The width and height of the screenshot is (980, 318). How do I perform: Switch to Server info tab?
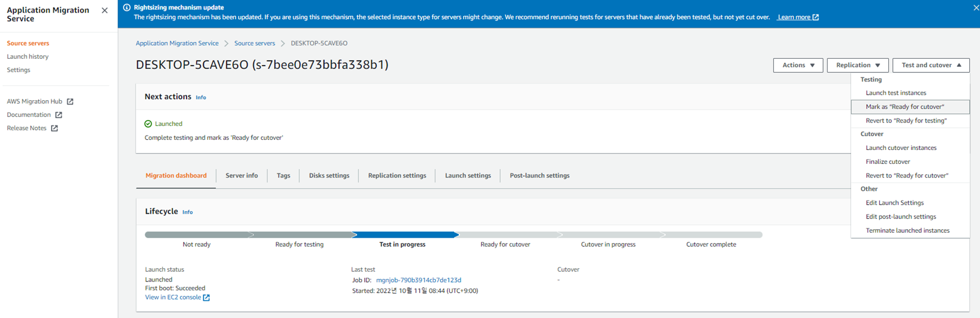point(242,176)
